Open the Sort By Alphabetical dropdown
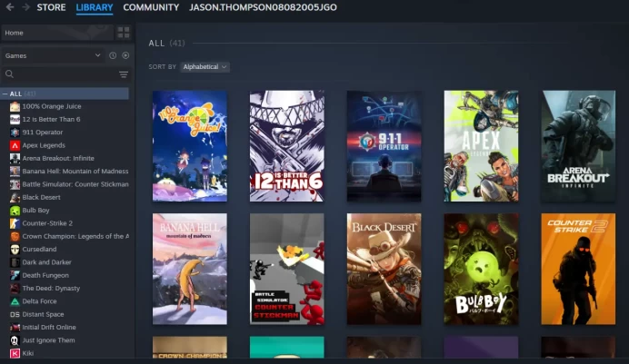629x364 pixels. point(205,67)
